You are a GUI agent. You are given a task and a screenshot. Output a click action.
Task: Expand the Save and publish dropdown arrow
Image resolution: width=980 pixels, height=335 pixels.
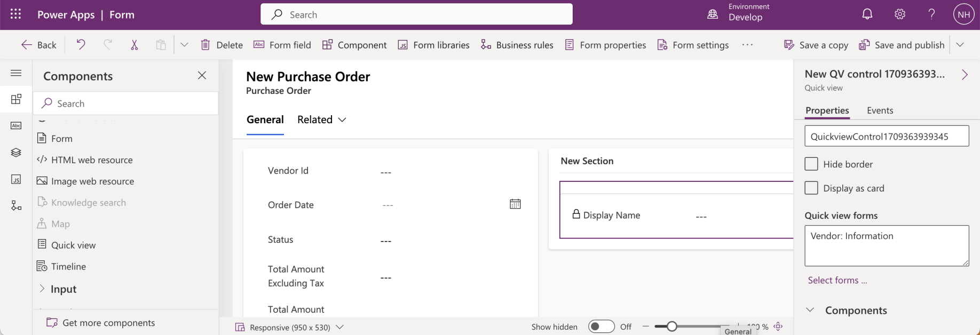click(960, 45)
